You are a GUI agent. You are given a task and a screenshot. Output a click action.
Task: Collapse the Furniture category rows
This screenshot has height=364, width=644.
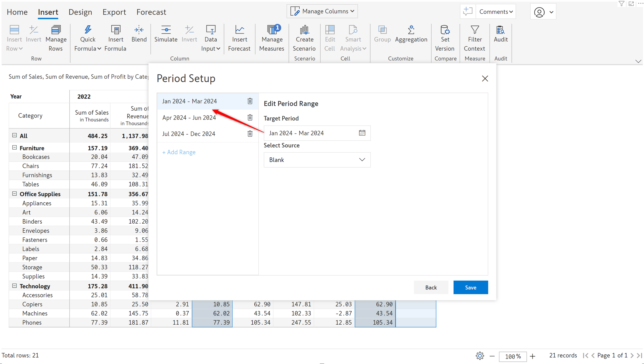(x=15, y=148)
